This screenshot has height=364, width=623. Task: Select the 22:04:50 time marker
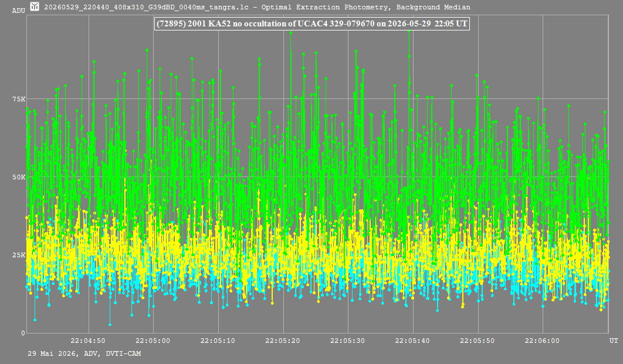(88, 341)
